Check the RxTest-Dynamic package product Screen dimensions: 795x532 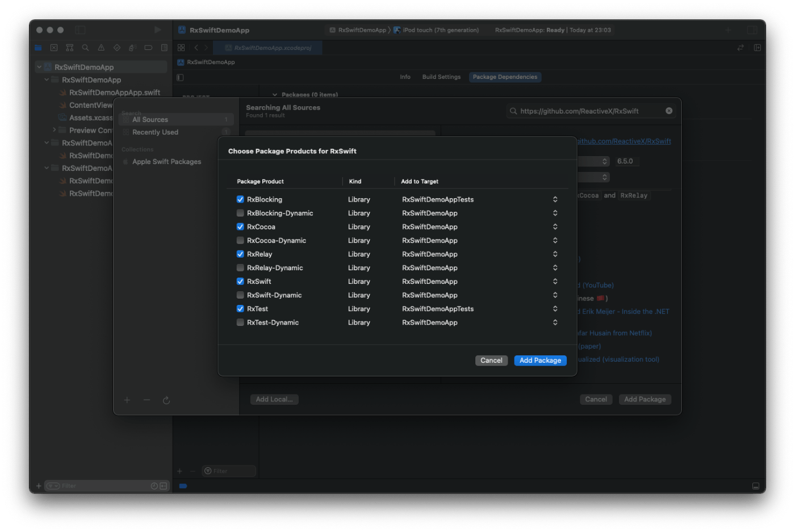240,322
